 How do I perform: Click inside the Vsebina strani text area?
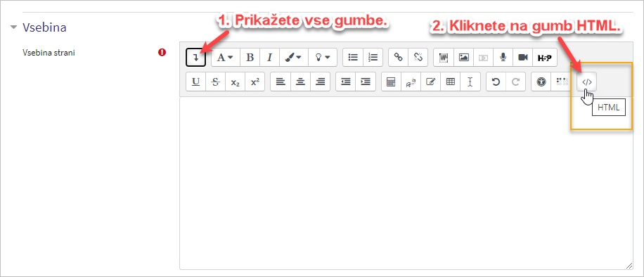pyautogui.click(x=406, y=183)
